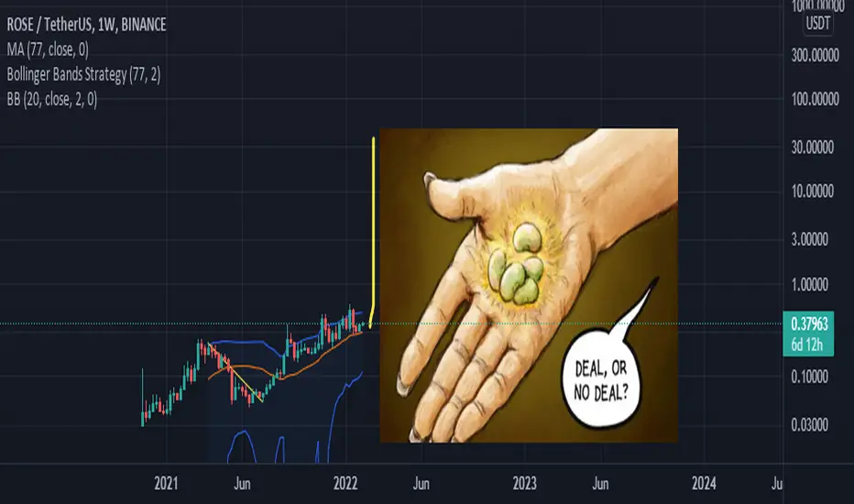Click the 2024 label on time axis
Image resolution: width=854 pixels, height=504 pixels.
[x=704, y=483]
